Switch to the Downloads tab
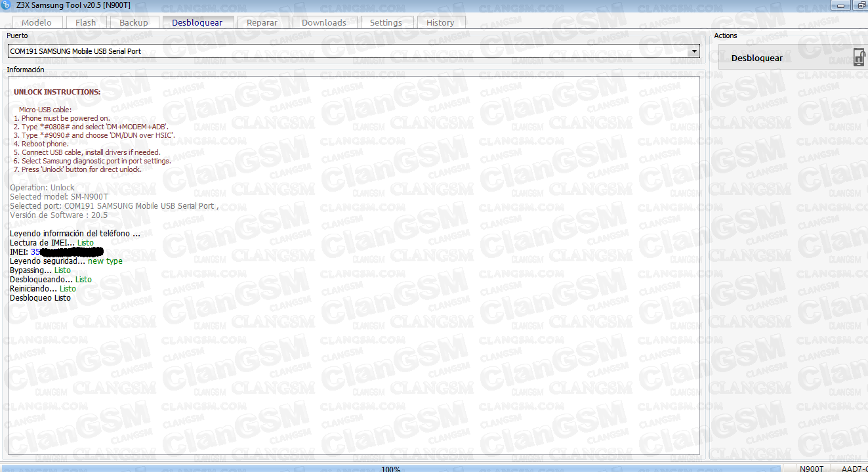 pos(324,22)
